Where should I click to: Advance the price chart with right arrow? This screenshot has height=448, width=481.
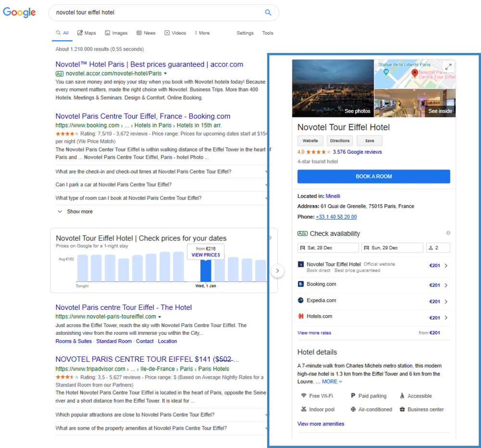278,270
